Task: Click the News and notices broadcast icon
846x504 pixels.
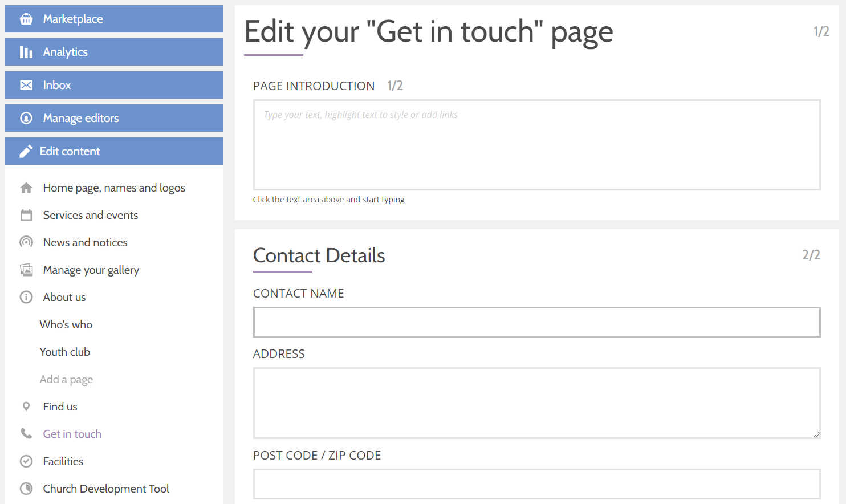Action: [26, 242]
